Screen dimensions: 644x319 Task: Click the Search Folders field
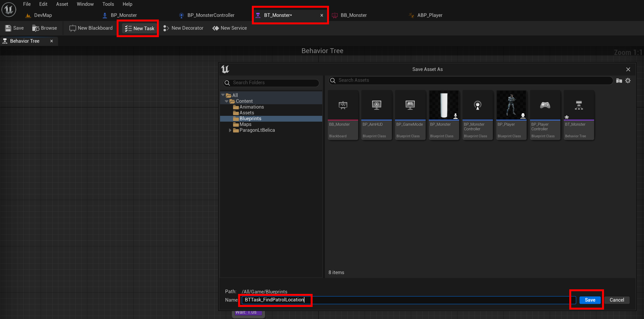271,83
